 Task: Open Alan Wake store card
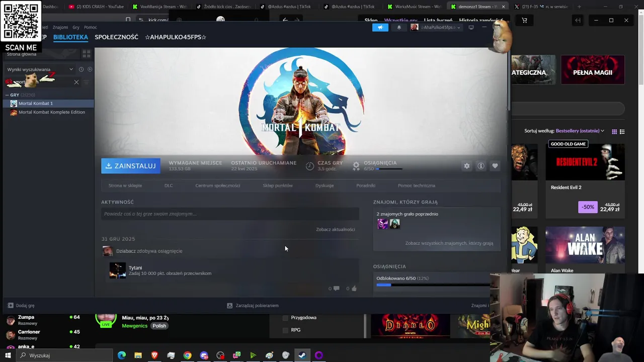585,250
